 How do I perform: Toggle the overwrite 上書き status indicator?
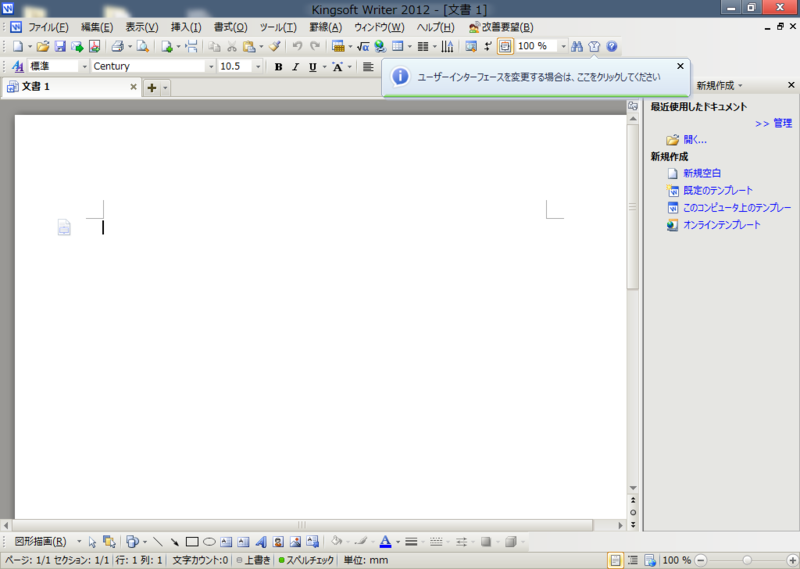[x=254, y=560]
